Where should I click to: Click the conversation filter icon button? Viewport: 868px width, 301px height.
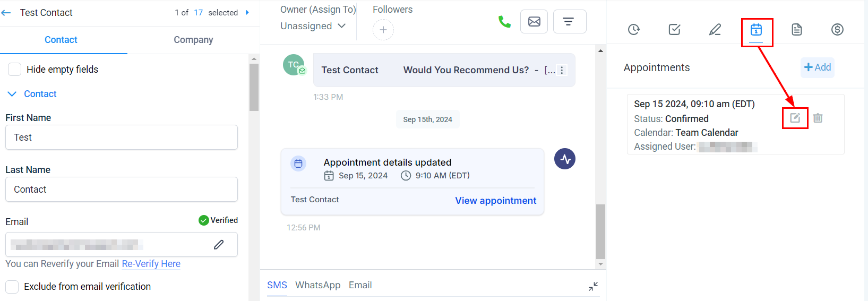[569, 22]
